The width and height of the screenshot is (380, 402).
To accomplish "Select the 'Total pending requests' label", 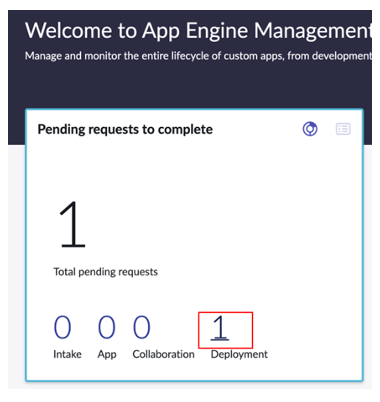I will point(106,272).
